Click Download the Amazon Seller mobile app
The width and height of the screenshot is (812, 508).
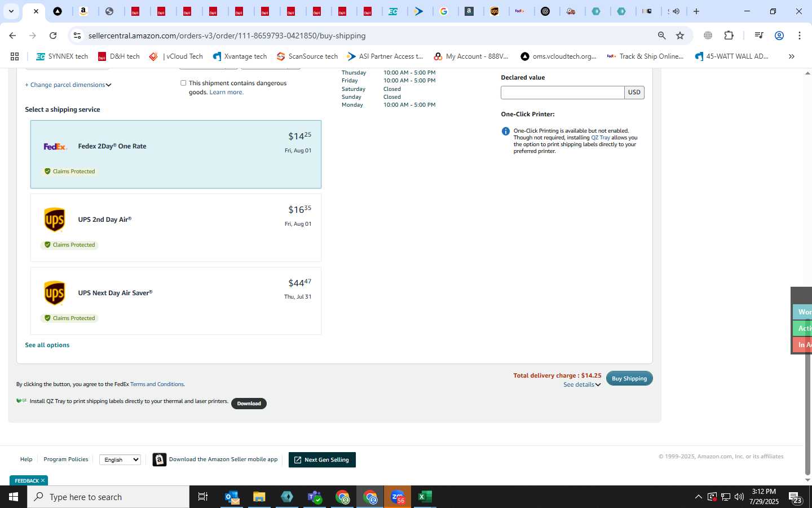coord(215,459)
